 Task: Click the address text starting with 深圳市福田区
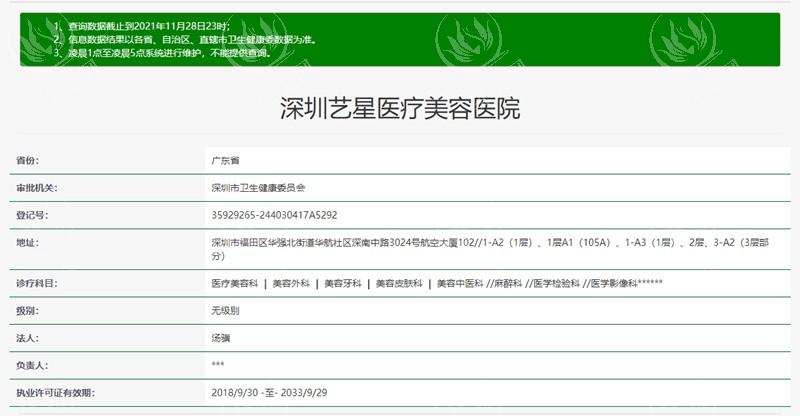490,249
